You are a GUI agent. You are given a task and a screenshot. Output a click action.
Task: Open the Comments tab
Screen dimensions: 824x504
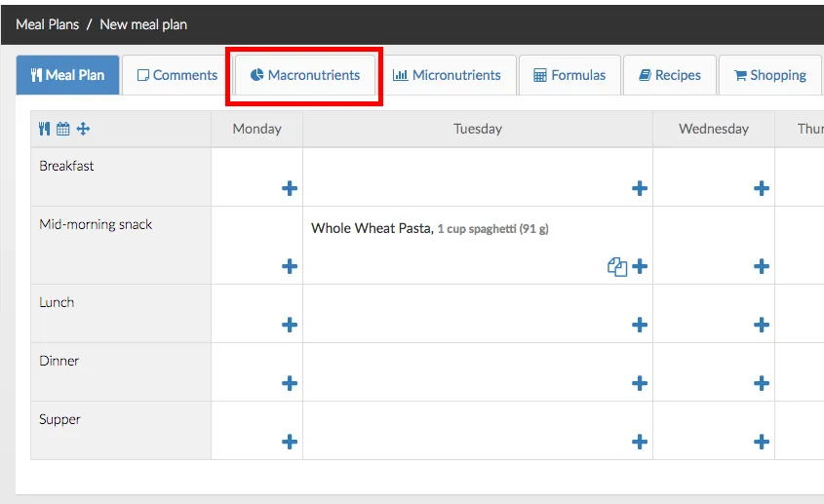click(x=177, y=75)
